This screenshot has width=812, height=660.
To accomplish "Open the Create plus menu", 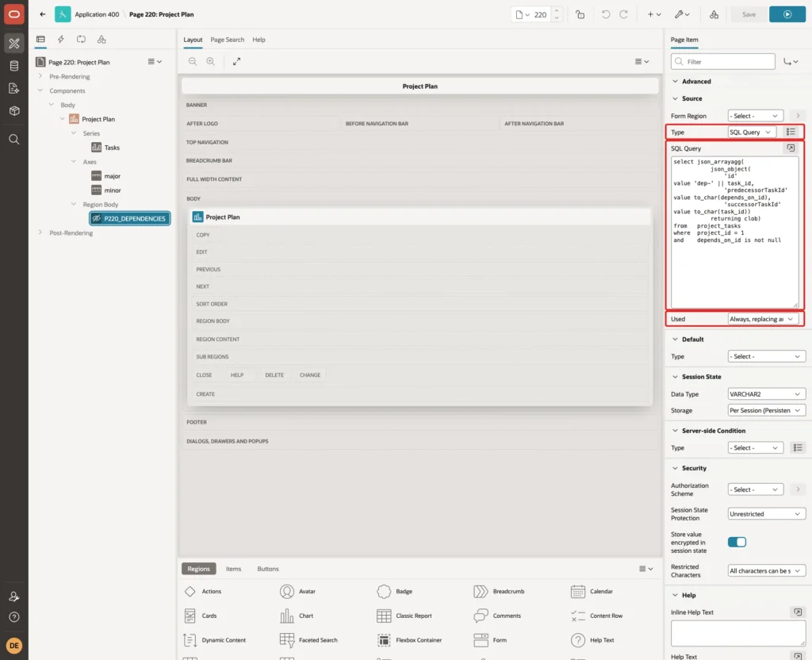I will coord(654,14).
